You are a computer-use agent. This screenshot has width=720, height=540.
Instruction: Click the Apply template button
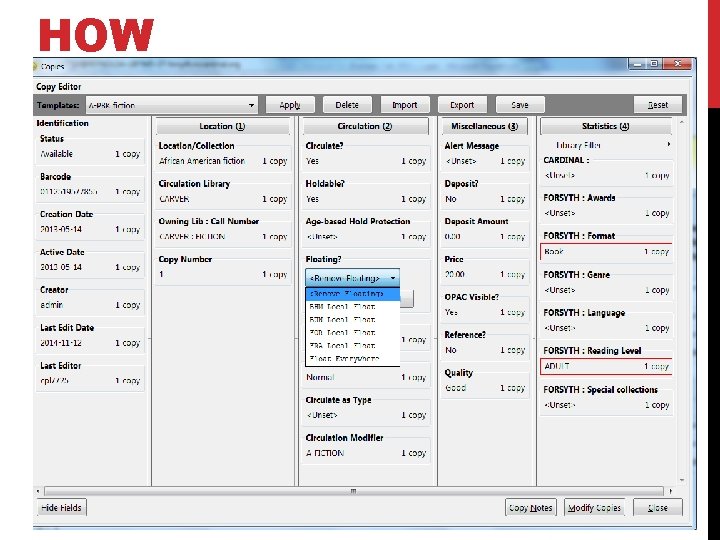point(290,105)
